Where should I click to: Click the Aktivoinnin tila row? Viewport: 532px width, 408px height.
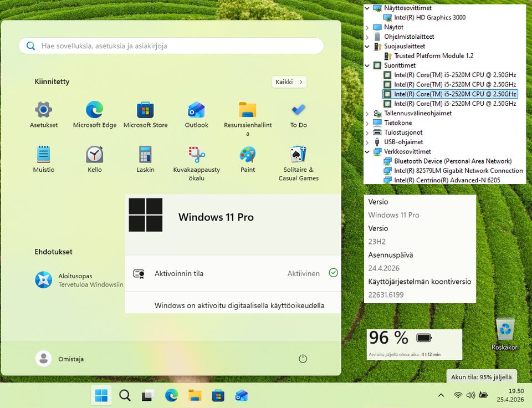click(233, 273)
